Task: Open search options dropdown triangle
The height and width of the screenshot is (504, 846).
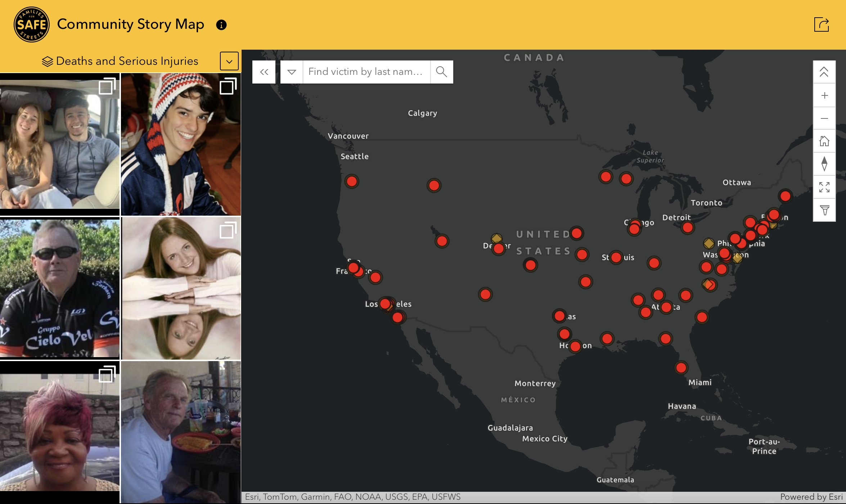Action: tap(292, 72)
